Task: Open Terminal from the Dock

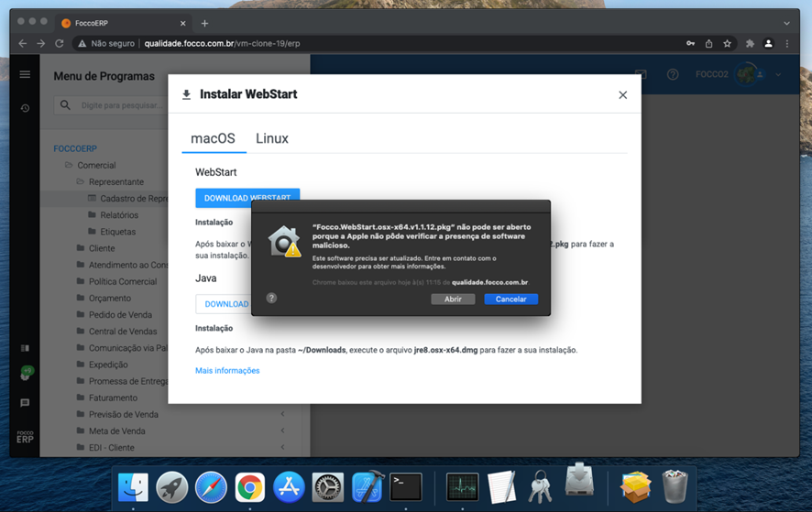Action: tap(405, 486)
